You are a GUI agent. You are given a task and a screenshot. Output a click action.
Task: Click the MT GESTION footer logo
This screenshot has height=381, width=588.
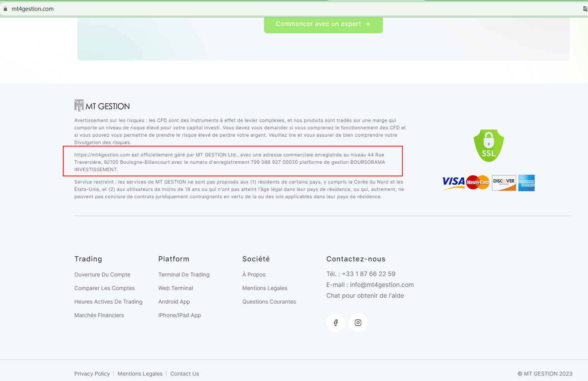102,106
